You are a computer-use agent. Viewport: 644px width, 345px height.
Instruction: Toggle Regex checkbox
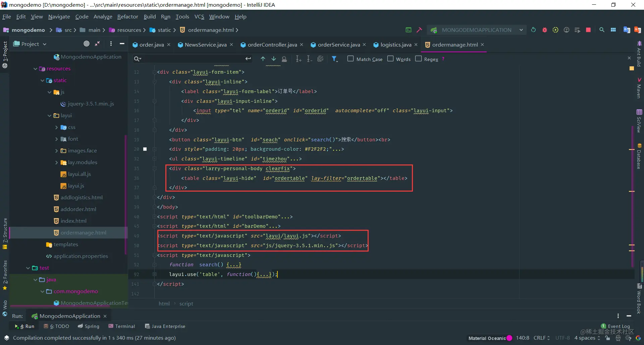(418, 59)
